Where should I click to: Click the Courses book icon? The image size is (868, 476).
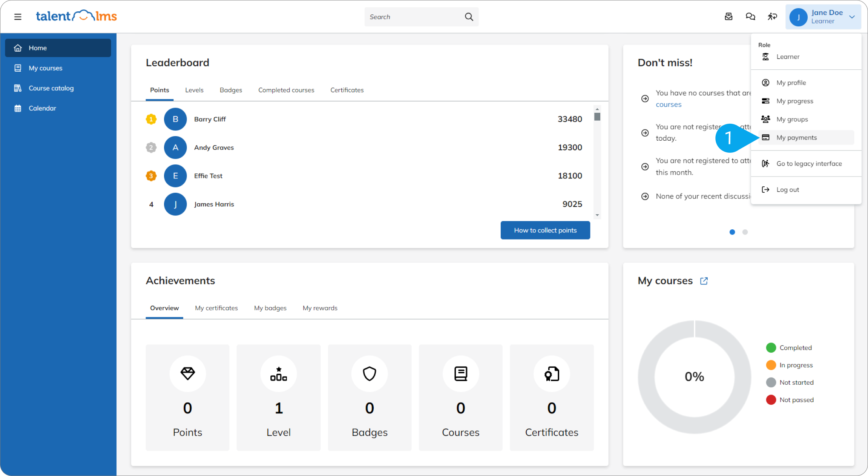pyautogui.click(x=461, y=374)
